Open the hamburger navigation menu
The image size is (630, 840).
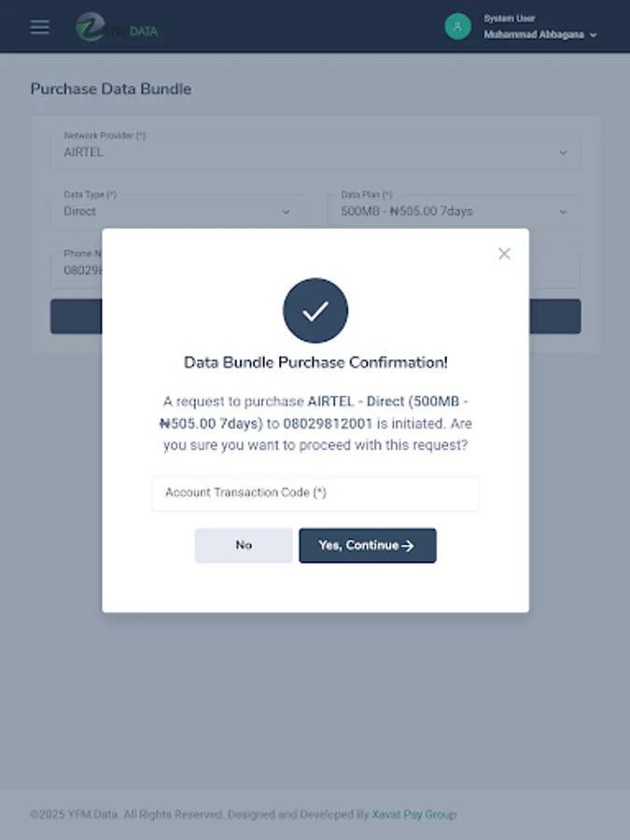[x=38, y=26]
